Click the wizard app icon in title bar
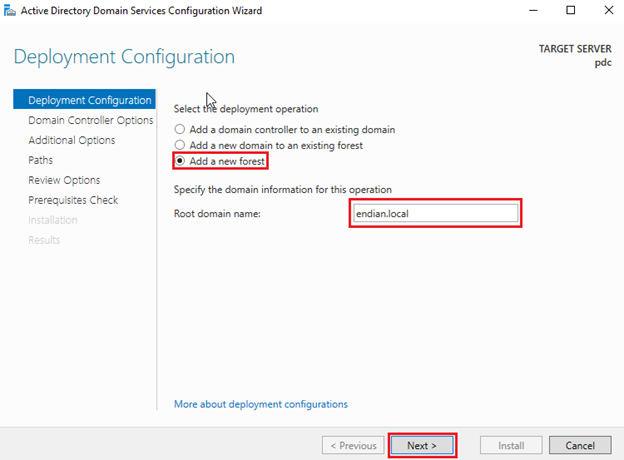The image size is (624, 460). pyautogui.click(x=10, y=10)
